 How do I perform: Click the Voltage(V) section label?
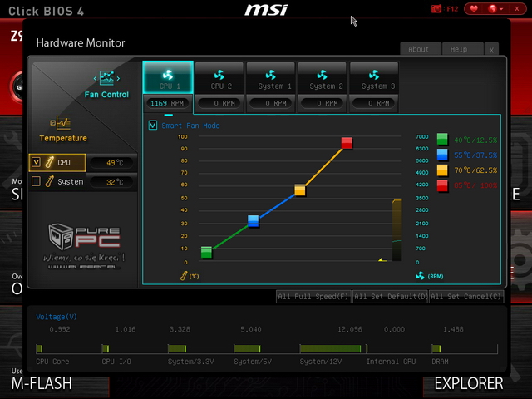click(x=57, y=317)
